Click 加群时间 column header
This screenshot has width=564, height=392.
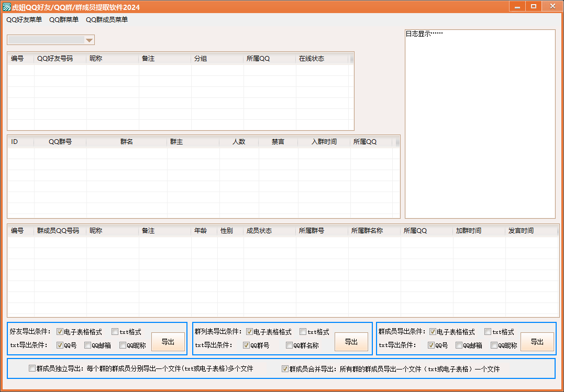tap(479, 231)
